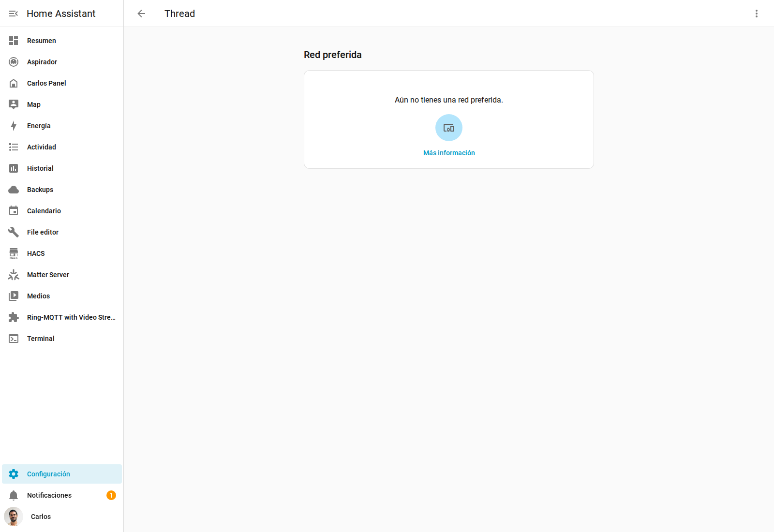This screenshot has height=532, width=774.
Task: Select Carlos Panel in the sidebar
Action: tap(46, 83)
